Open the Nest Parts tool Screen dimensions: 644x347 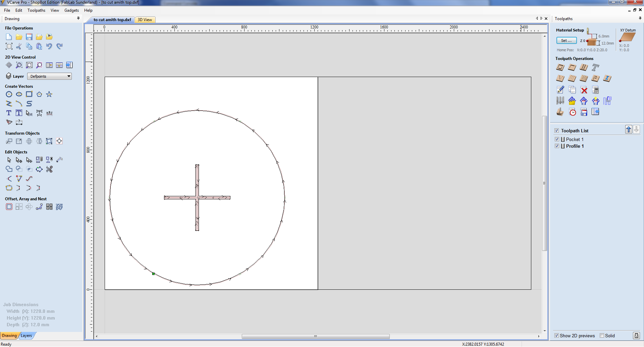pos(59,207)
